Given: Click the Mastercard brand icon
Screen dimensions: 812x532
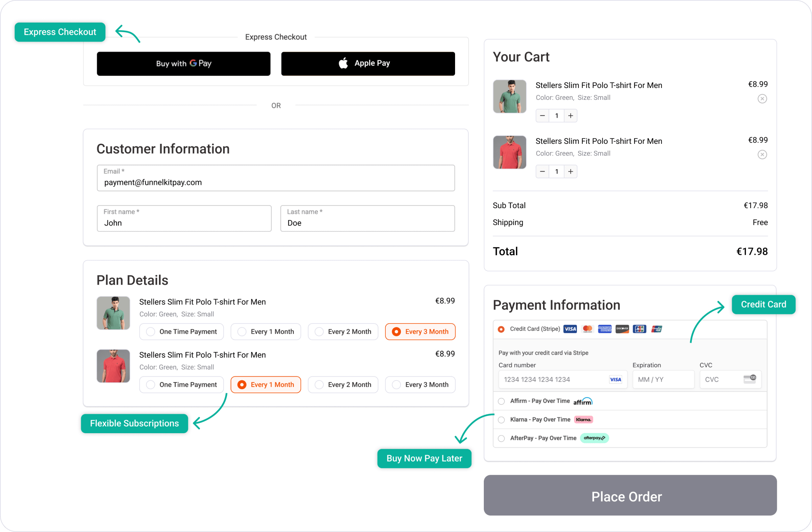Looking at the screenshot, I should 587,329.
